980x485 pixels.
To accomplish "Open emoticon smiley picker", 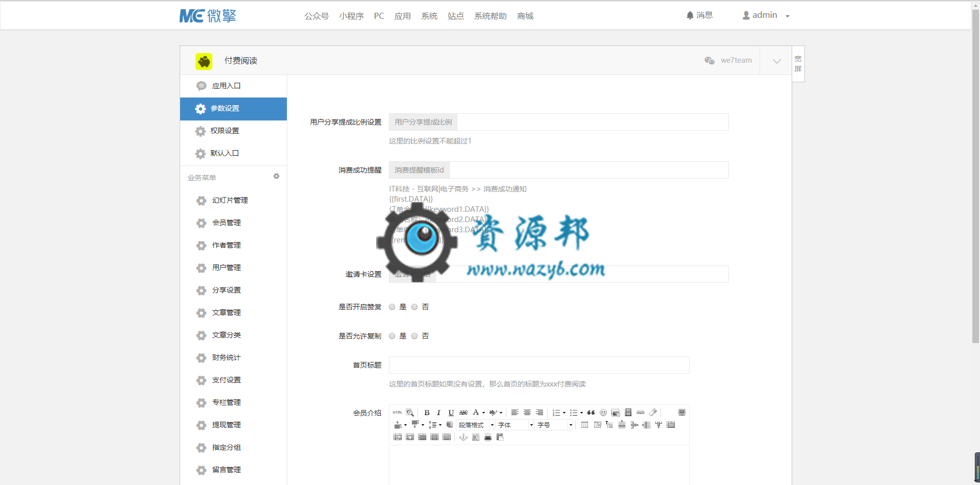I will 603,413.
